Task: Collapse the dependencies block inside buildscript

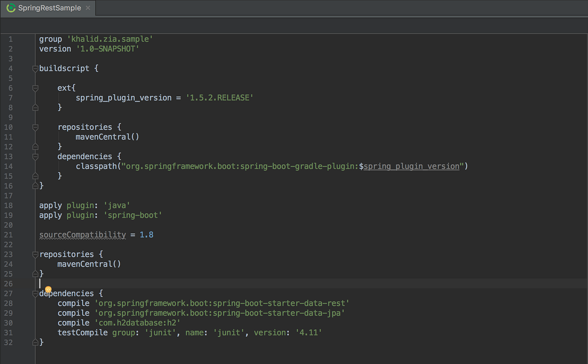Action: [35, 156]
